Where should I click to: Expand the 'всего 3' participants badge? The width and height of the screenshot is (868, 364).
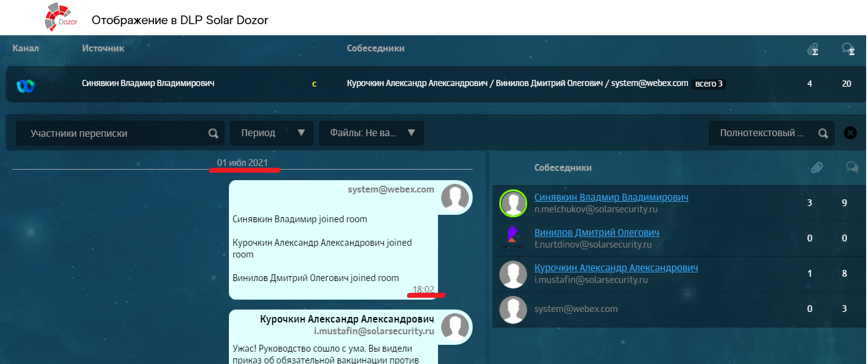708,84
